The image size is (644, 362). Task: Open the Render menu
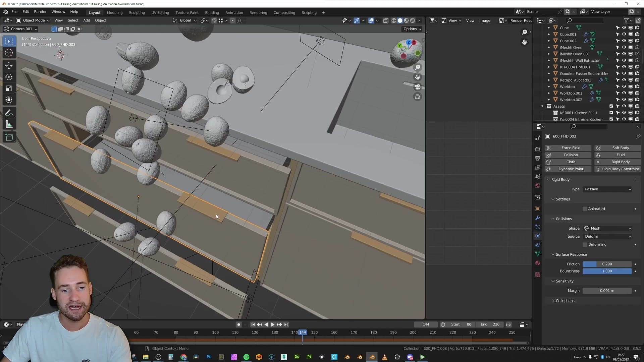point(40,12)
